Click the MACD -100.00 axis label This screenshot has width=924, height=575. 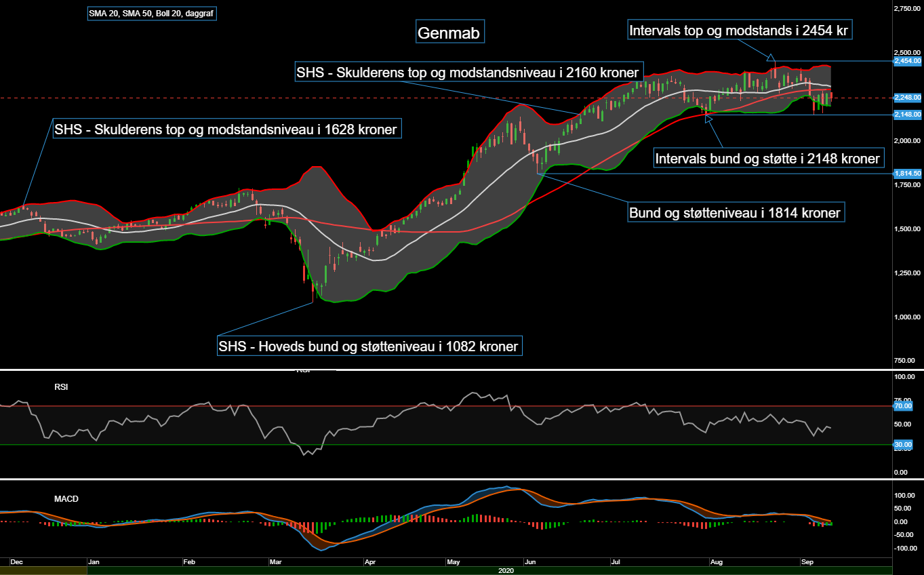coord(904,548)
